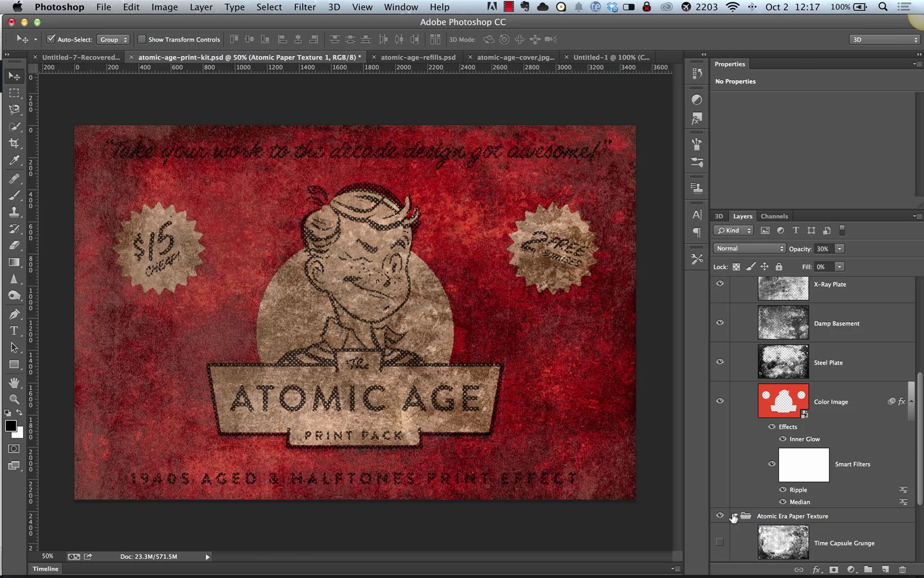924x578 pixels.
Task: Switch to the Channels tab
Action: [774, 216]
